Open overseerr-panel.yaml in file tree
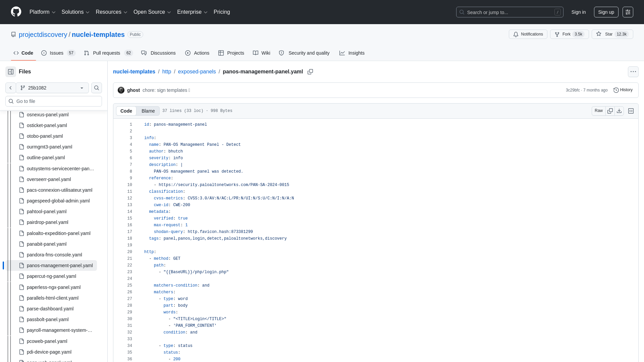 pyautogui.click(x=49, y=179)
